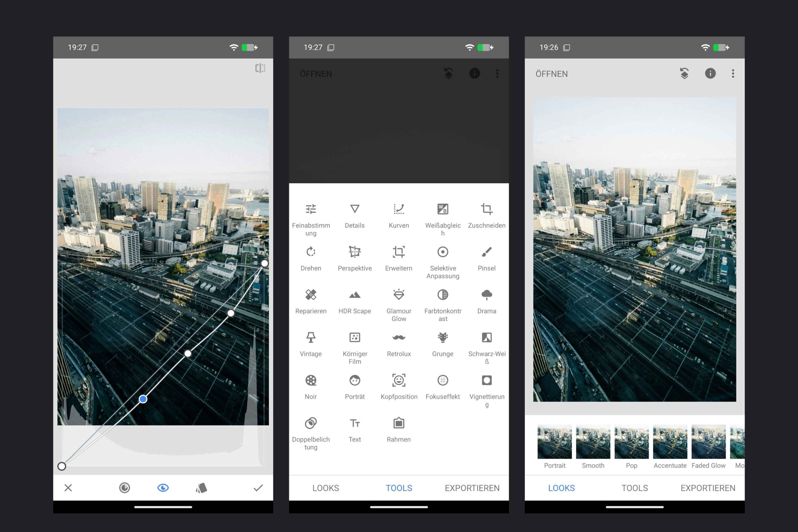Switch to LOOKS tab in tools screen
This screenshot has width=798, height=532.
pos(325,488)
